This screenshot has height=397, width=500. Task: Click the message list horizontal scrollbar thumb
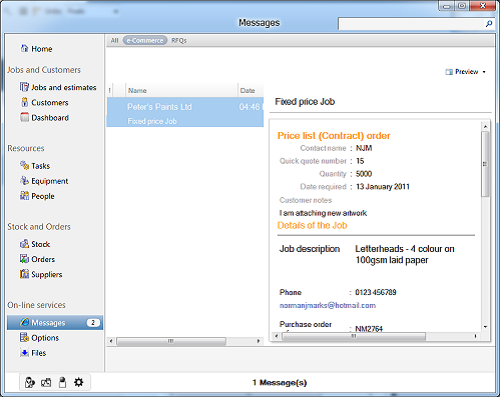pos(171,341)
